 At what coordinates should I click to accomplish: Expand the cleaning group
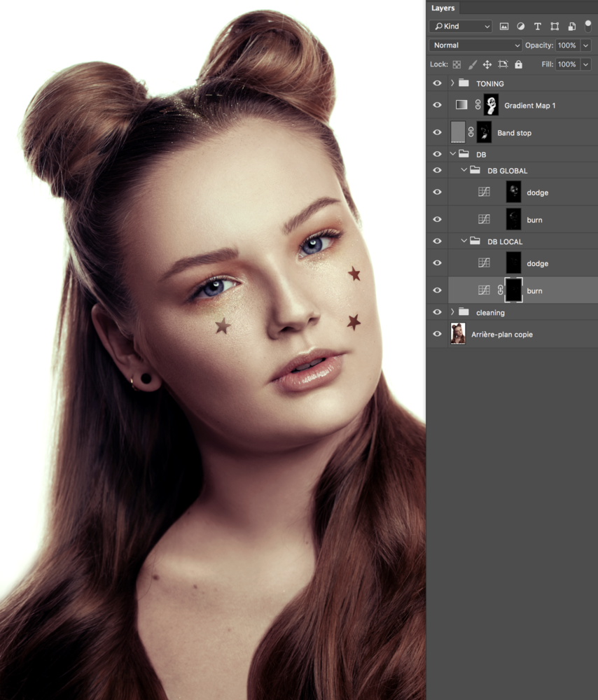tap(452, 312)
